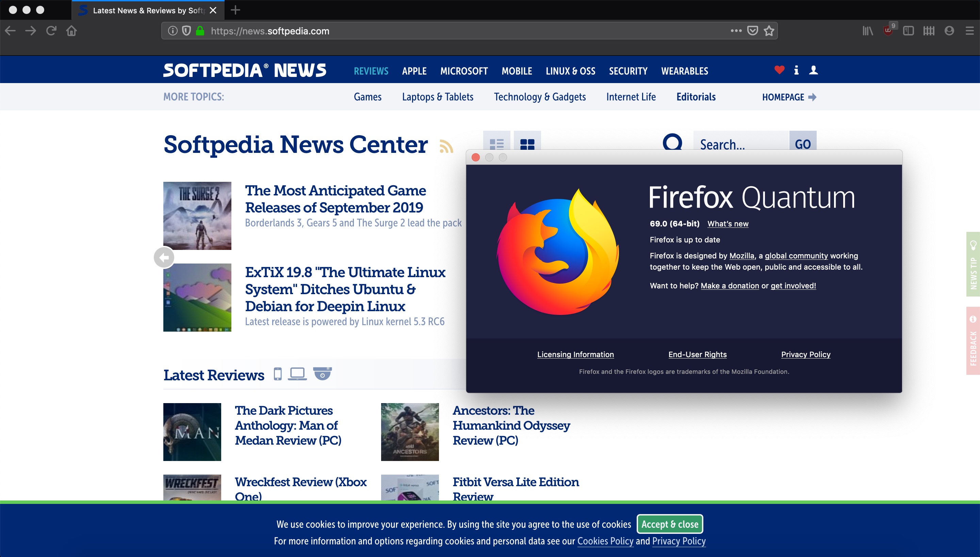Open the Make a donation link

pyautogui.click(x=729, y=286)
